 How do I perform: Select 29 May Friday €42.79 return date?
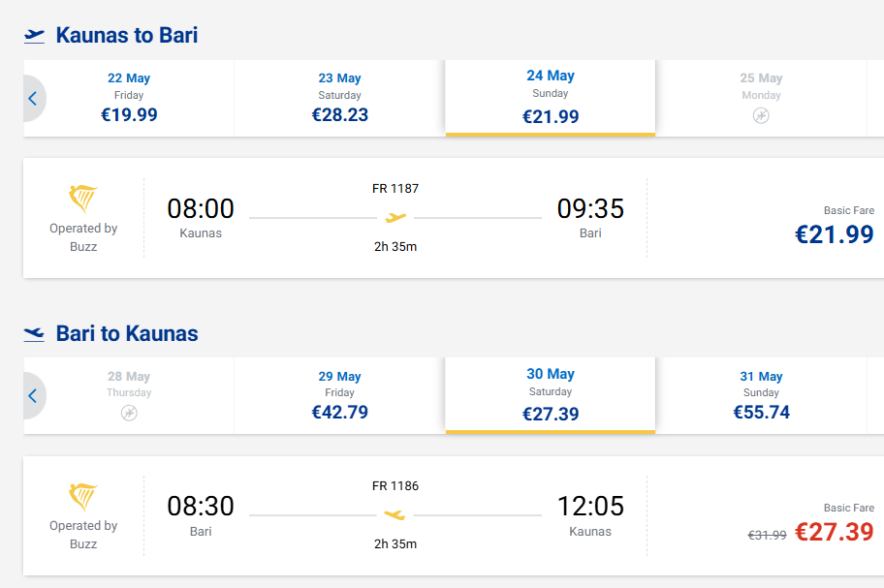coord(339,395)
